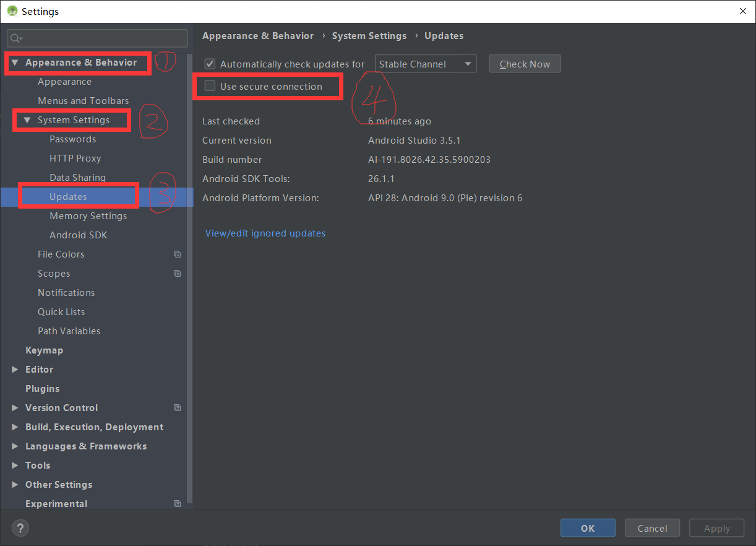The image size is (756, 546).
Task: Click the Cancel button
Action: [x=652, y=528]
